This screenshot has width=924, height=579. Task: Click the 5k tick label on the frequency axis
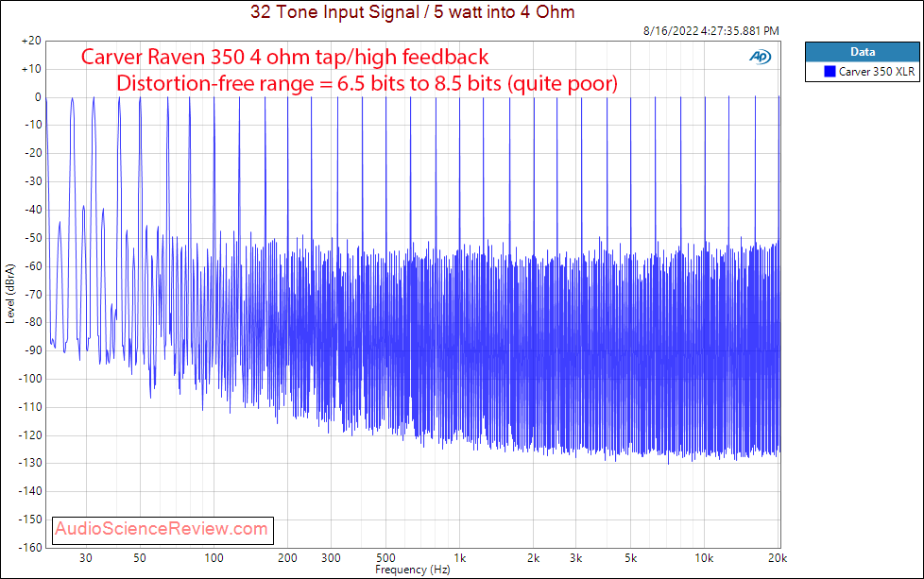pyautogui.click(x=631, y=558)
